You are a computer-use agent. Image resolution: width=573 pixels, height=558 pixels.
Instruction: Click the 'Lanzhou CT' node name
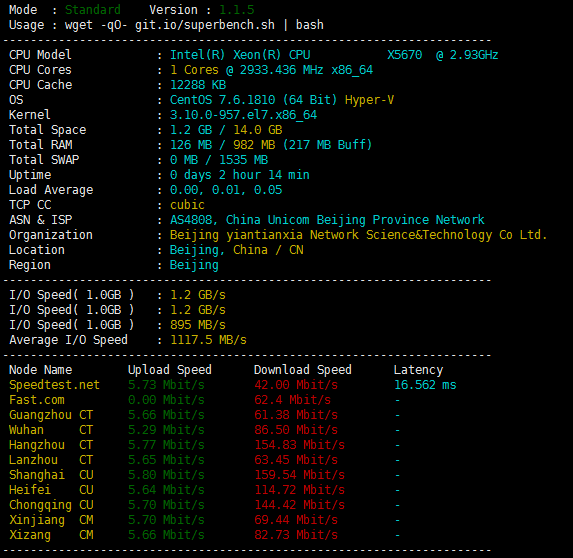[x=51, y=460]
